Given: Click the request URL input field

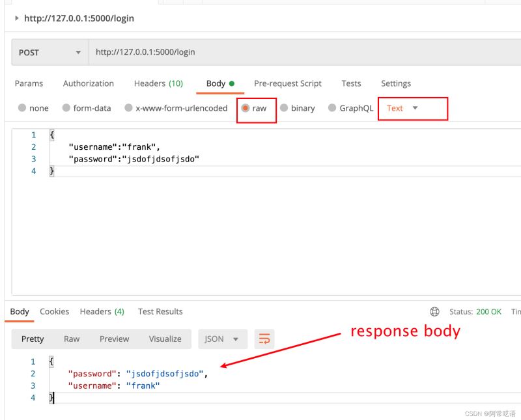Looking at the screenshot, I should click(300, 52).
